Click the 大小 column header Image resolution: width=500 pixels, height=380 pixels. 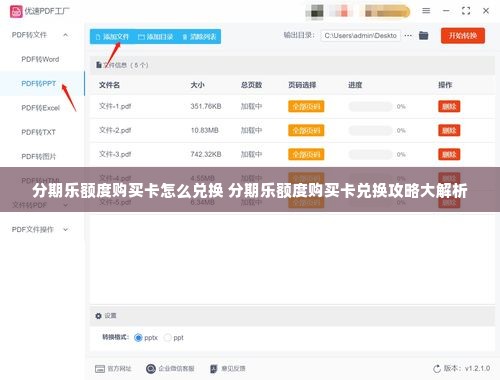[197, 85]
